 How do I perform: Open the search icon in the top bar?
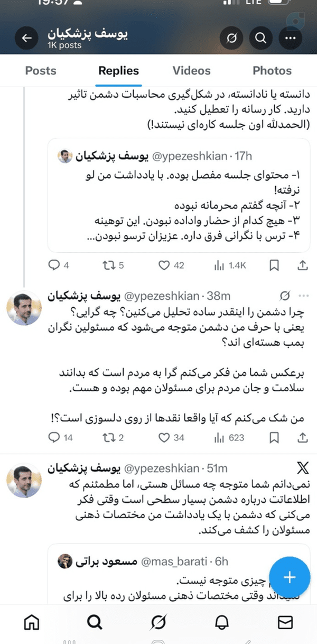pyautogui.click(x=260, y=38)
